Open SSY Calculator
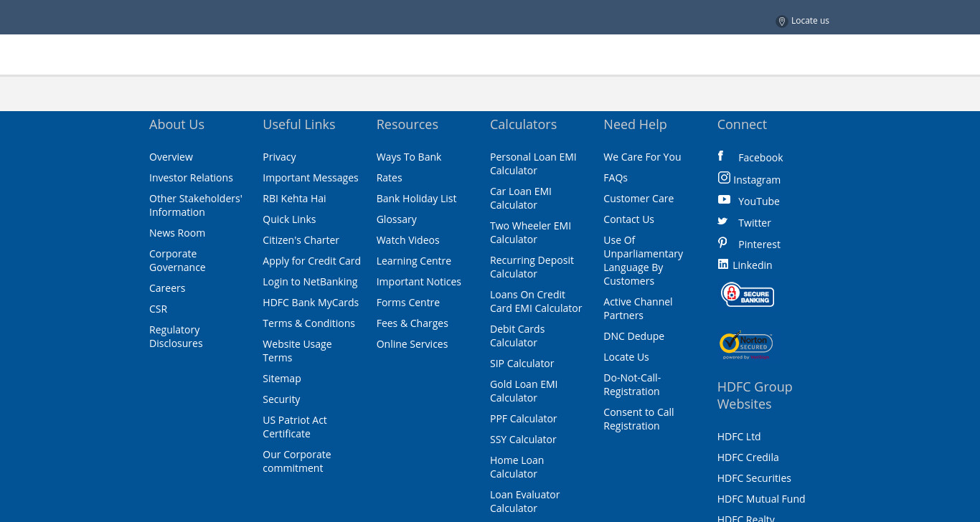The height and width of the screenshot is (522, 980). click(523, 440)
